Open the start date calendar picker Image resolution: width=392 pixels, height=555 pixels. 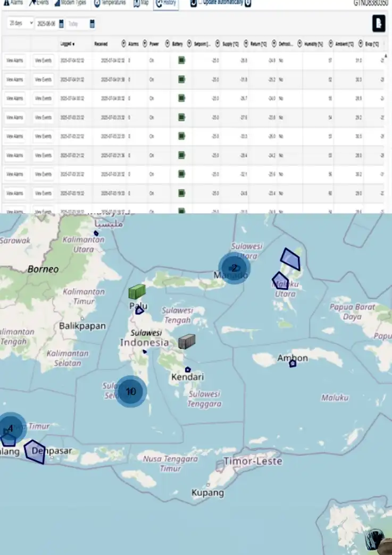coord(62,23)
